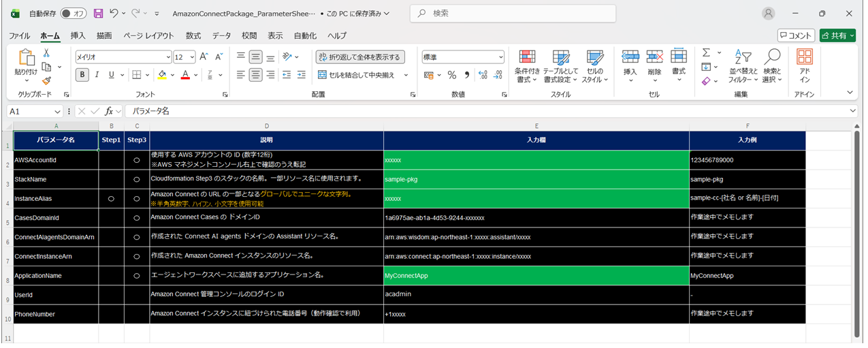Toggle Italic formatting
Image resolution: width=868 pixels, height=348 pixels.
(x=97, y=75)
